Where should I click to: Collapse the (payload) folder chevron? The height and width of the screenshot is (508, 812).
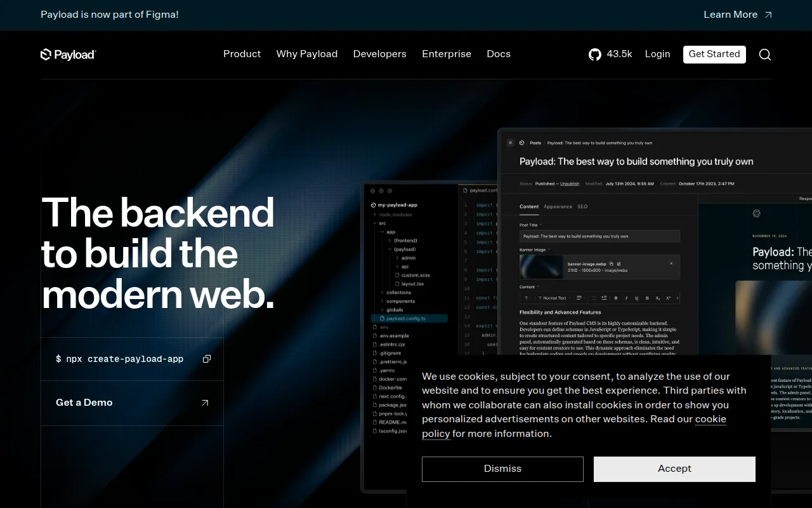click(x=390, y=249)
